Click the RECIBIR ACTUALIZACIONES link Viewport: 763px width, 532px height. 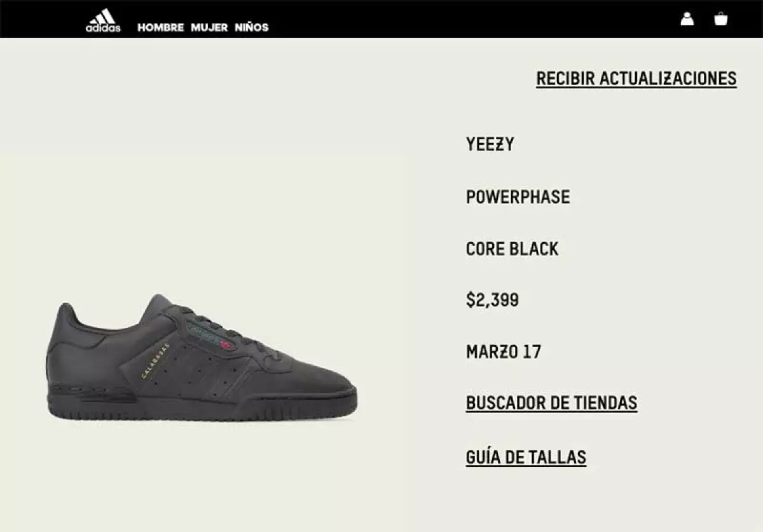pos(636,79)
